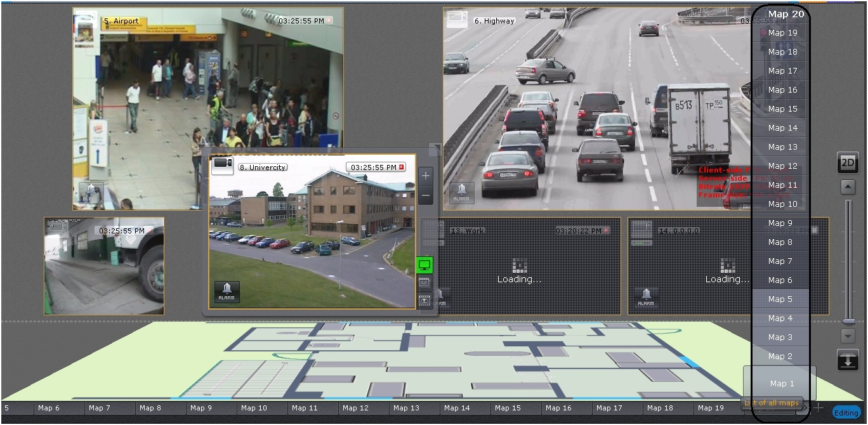Choose Map 14 in the maps list
868x425 pixels.
point(782,128)
